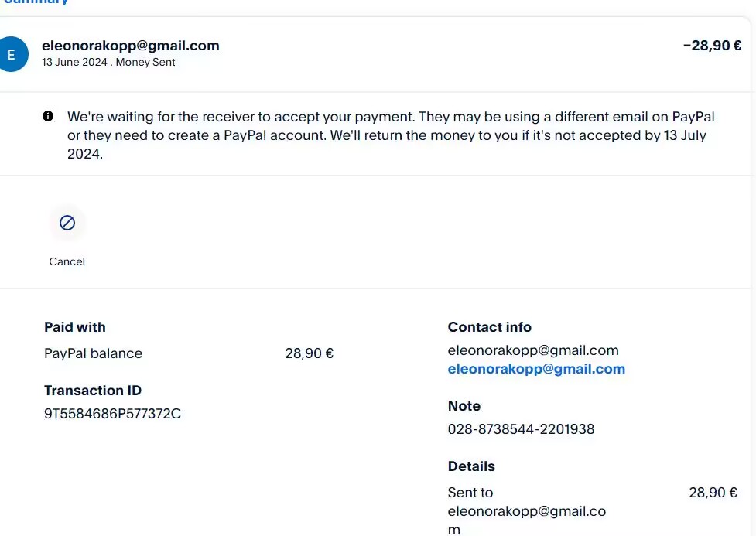
Task: Click the Details section heading
Action: (x=471, y=466)
